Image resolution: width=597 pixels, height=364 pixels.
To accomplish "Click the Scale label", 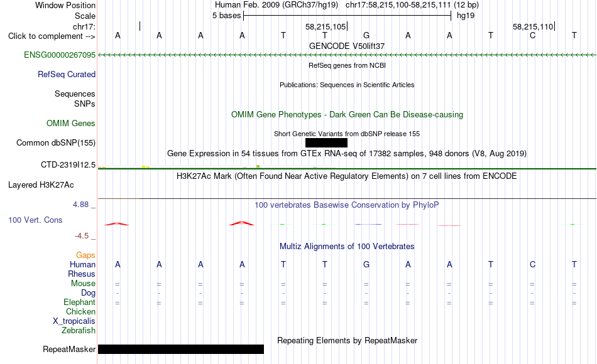I will pos(85,16).
